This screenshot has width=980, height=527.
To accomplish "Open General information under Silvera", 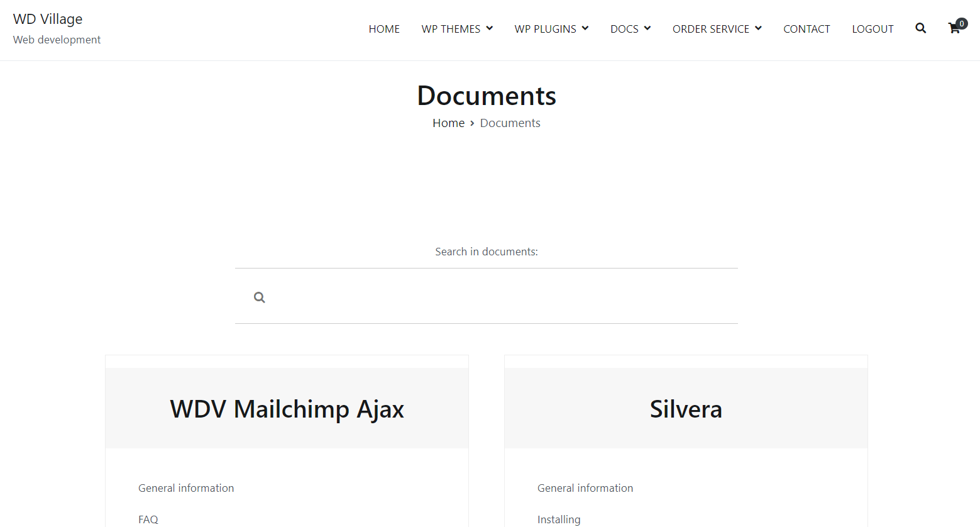I will [x=585, y=488].
